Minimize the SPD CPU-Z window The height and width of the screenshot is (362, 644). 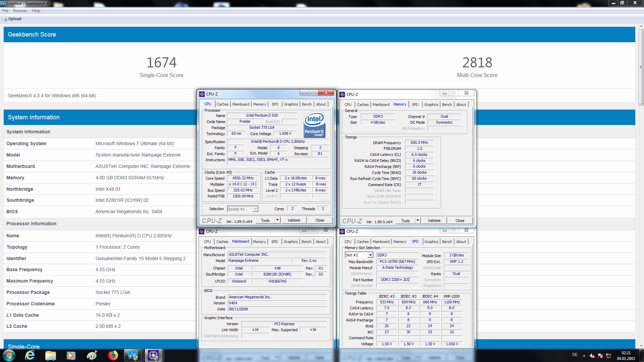(444, 231)
